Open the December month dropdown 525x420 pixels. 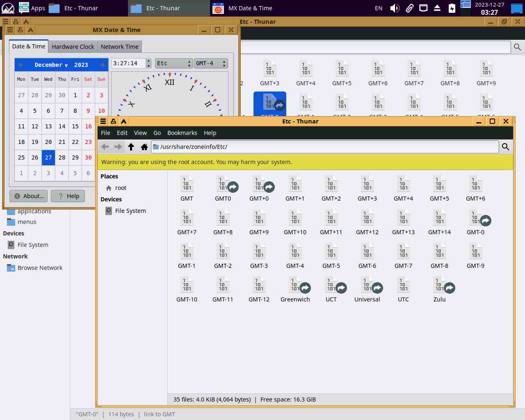click(x=51, y=65)
